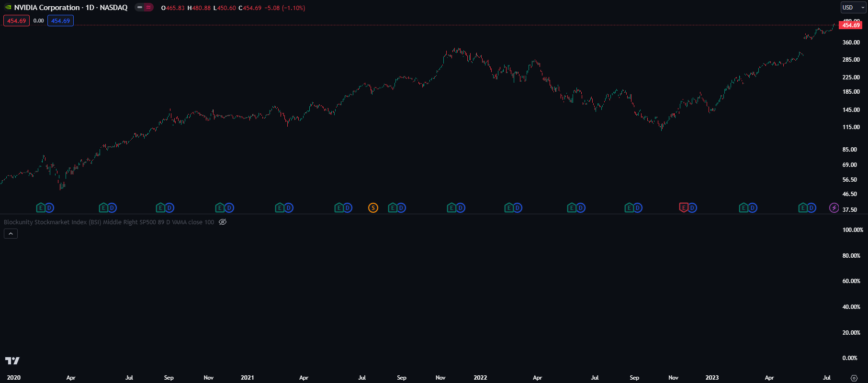Click the 60.00% indicator scale label

[851, 281]
